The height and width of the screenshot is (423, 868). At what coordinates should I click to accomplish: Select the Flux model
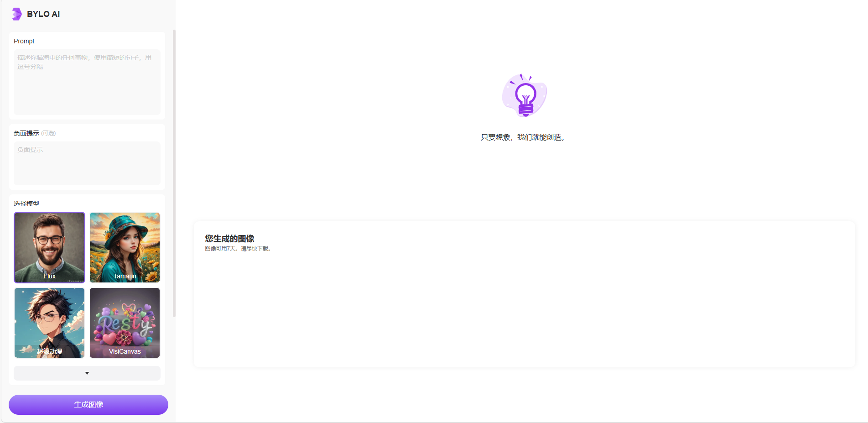50,247
